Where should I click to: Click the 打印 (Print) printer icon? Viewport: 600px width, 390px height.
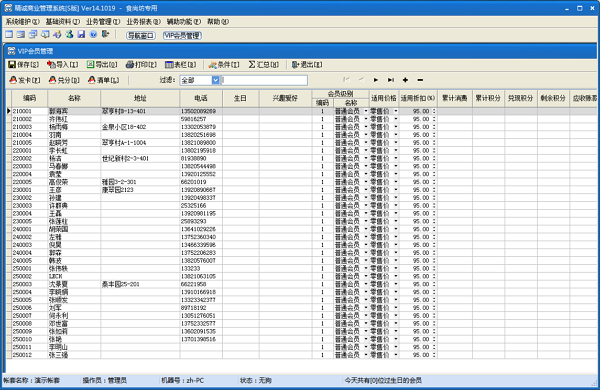point(130,65)
